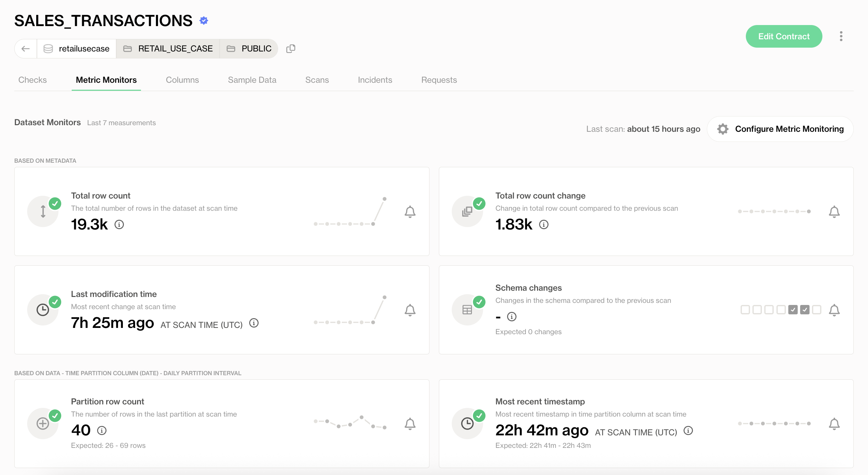Click bell icon for Partition row count

(410, 424)
